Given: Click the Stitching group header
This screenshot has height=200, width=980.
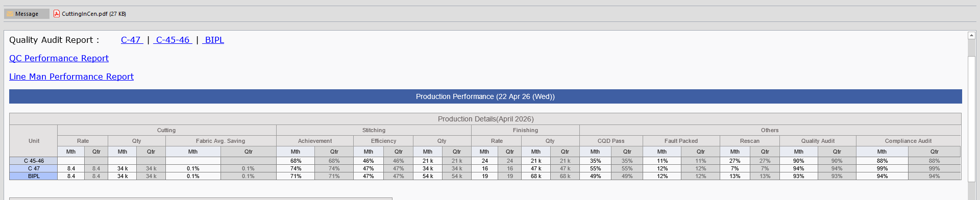Looking at the screenshot, I should pos(374,130).
